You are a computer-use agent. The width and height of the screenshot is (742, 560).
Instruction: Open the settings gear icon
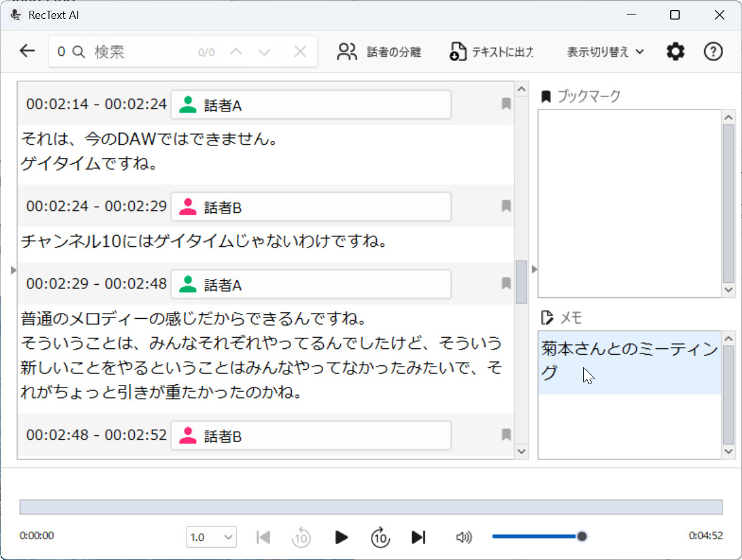point(675,52)
